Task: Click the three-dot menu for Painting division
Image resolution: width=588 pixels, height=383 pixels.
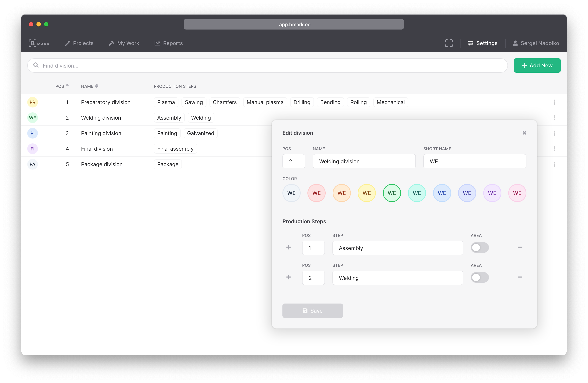Action: (x=555, y=133)
